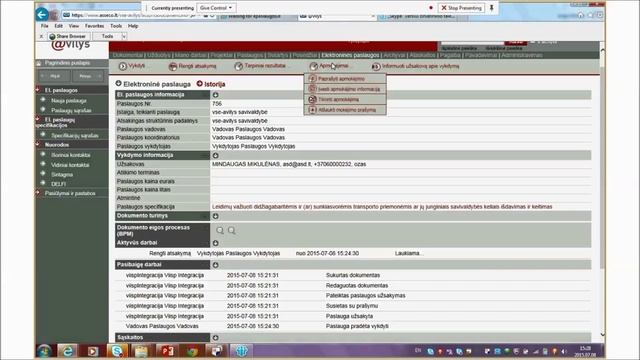
Task: Click second BPM process magnifier icon
Action: [x=231, y=231]
